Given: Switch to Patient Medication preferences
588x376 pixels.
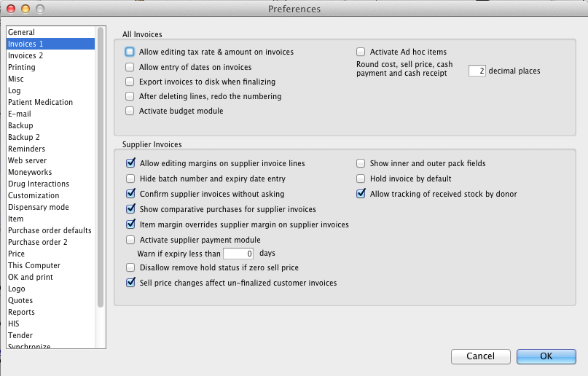Looking at the screenshot, I should tap(40, 102).
